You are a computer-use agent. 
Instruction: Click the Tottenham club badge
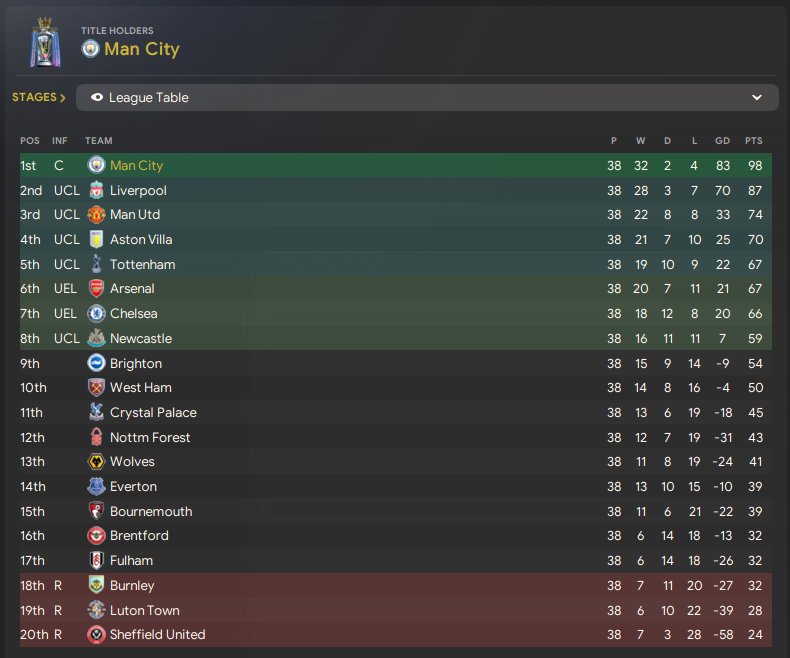(96, 264)
